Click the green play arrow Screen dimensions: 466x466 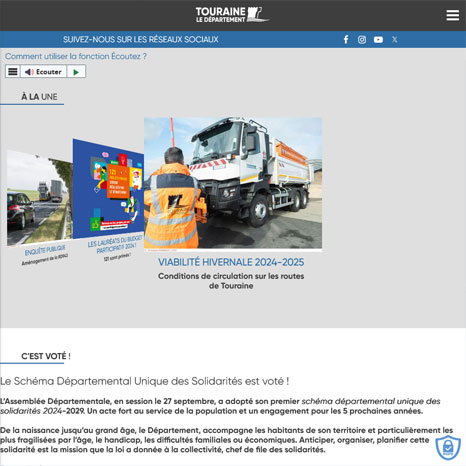point(76,72)
